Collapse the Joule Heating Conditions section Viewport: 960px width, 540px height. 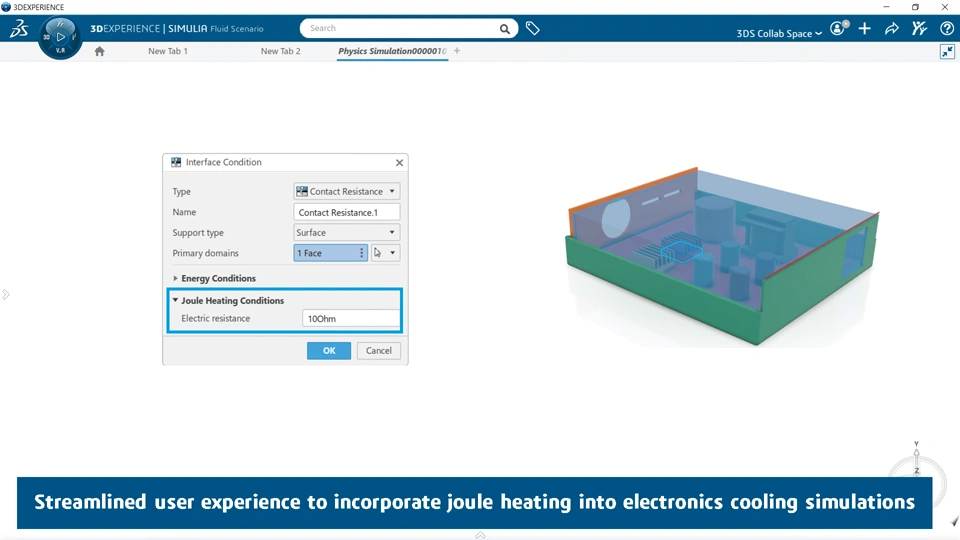tap(175, 300)
